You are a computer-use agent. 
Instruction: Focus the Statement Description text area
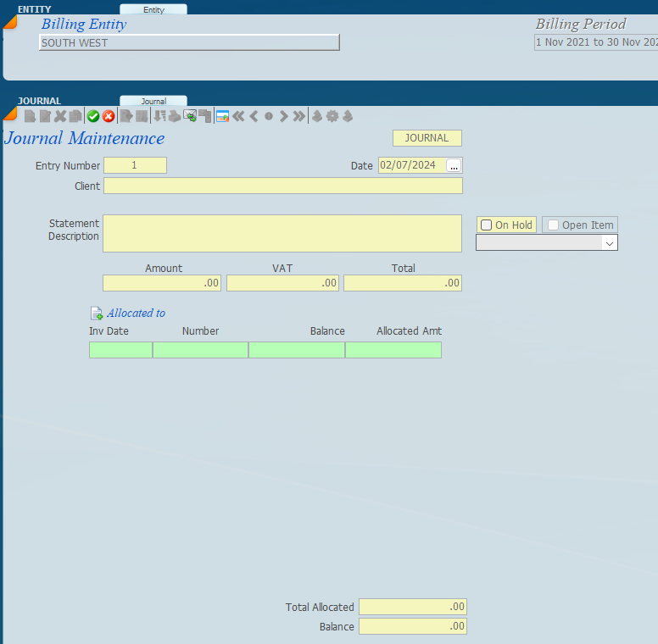click(x=282, y=233)
